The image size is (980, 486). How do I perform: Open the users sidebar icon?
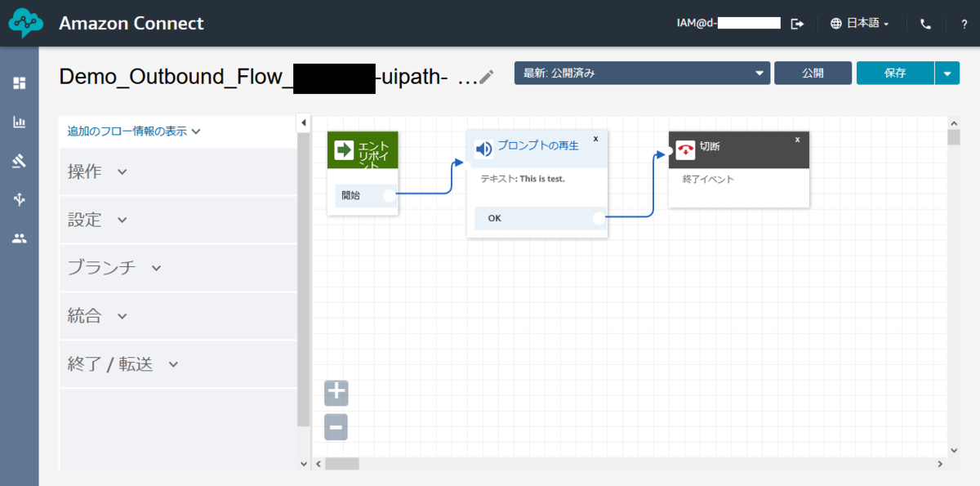tap(20, 239)
